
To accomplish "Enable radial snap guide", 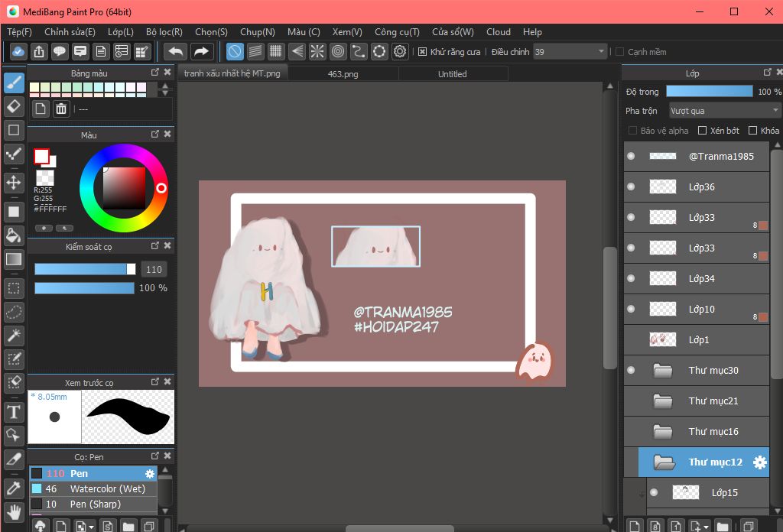I will (x=317, y=51).
